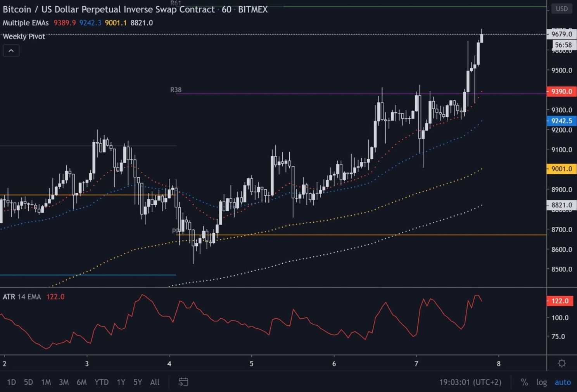Select the 5Y time range
577x392 pixels.
pos(138,382)
